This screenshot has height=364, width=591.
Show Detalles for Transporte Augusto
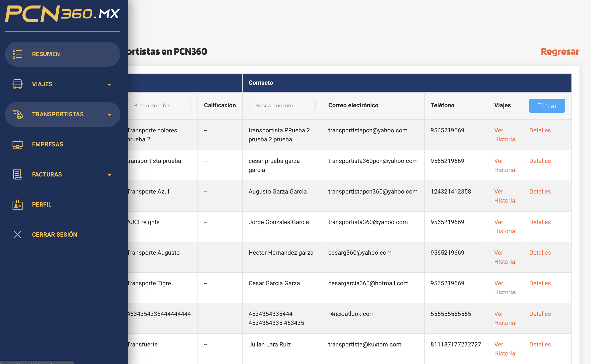[x=540, y=253]
